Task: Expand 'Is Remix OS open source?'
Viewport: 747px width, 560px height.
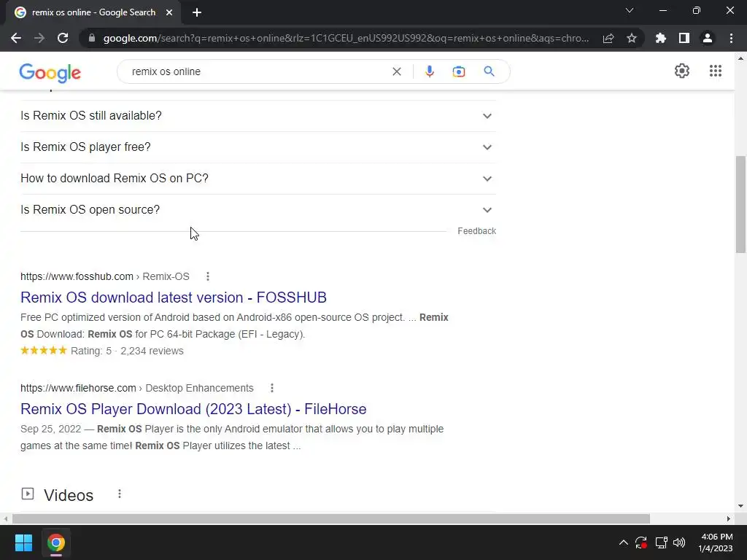Action: coord(258,210)
